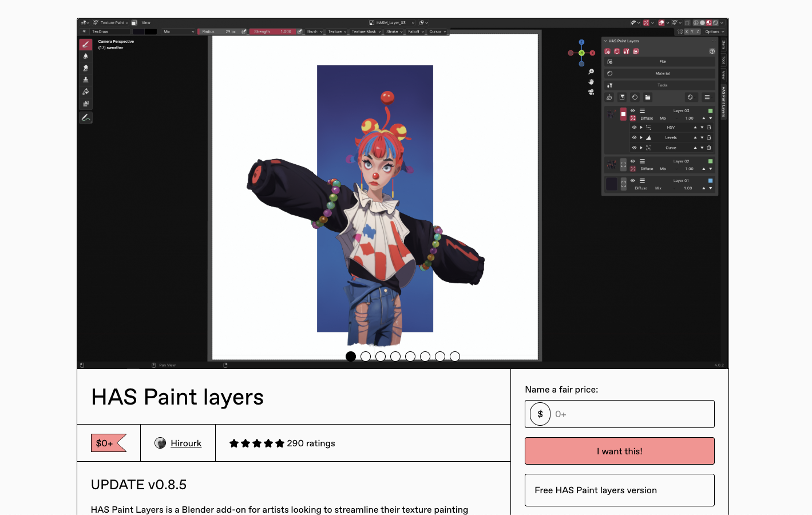
Task: Click the red image icon in panel header
Action: 636,51
